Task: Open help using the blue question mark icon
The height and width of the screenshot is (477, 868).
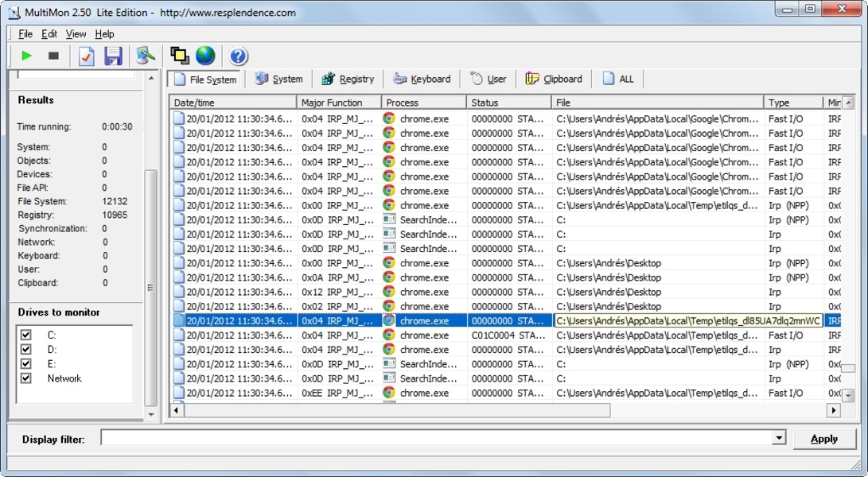Action: 238,56
